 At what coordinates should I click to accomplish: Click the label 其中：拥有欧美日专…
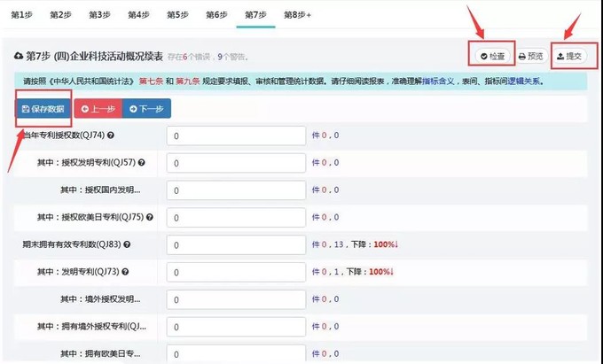click(100, 353)
